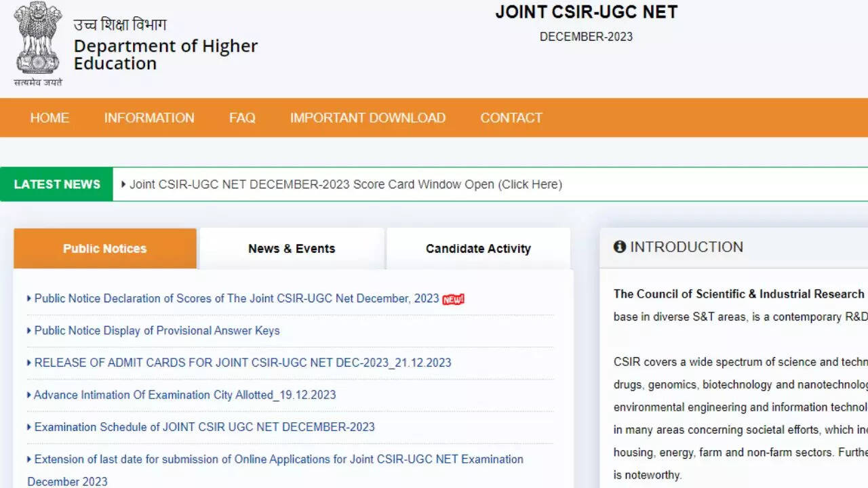Open Advance Intimation of Examination City link
Screen dimensions: 868x488
(x=184, y=395)
